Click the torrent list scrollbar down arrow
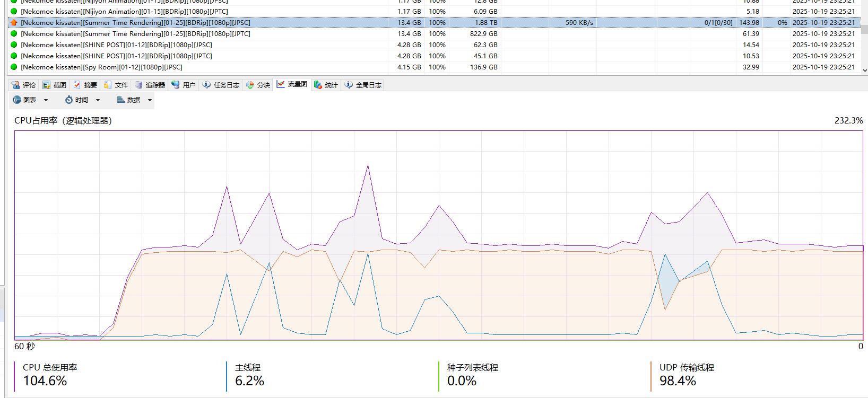 coord(864,70)
